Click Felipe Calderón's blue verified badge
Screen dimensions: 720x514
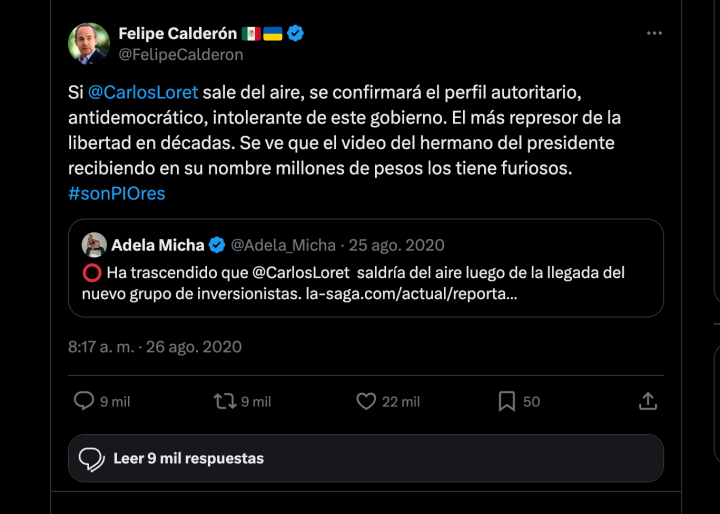pos(296,34)
